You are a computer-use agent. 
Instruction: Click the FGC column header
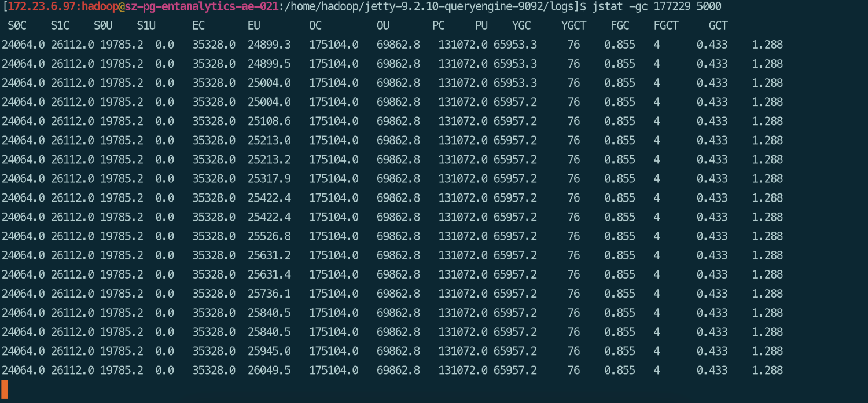(620, 25)
